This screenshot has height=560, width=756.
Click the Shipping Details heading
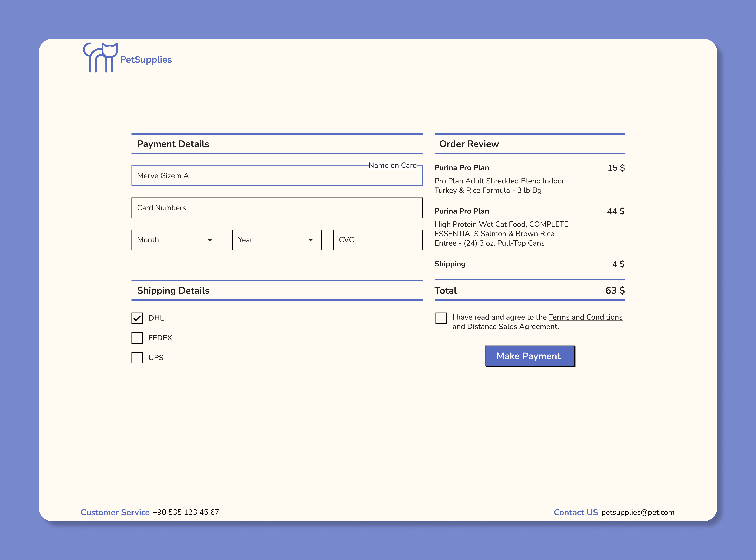coord(173,290)
